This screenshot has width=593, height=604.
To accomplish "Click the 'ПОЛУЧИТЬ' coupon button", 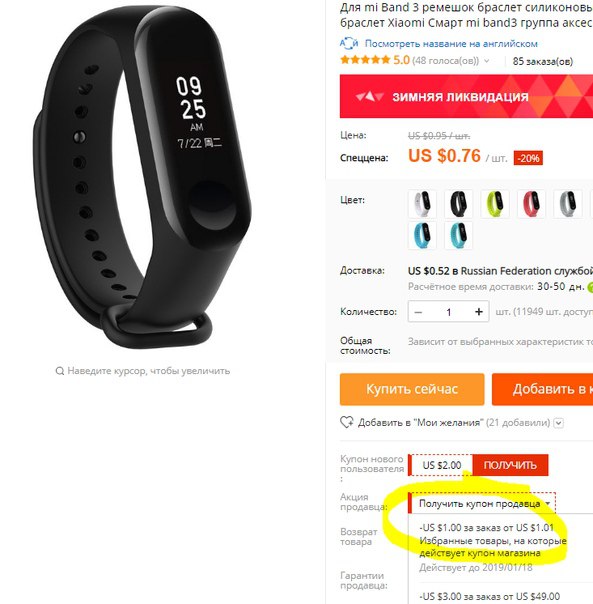I will (x=510, y=465).
